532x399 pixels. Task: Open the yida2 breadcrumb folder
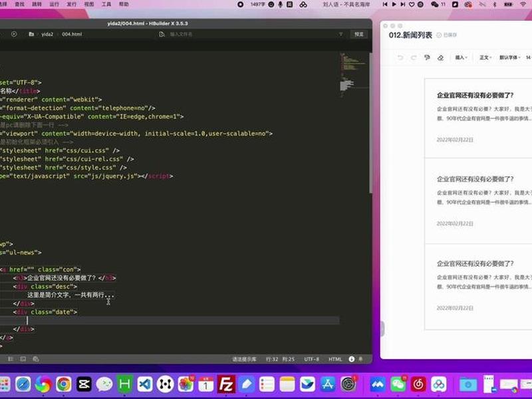click(47, 35)
